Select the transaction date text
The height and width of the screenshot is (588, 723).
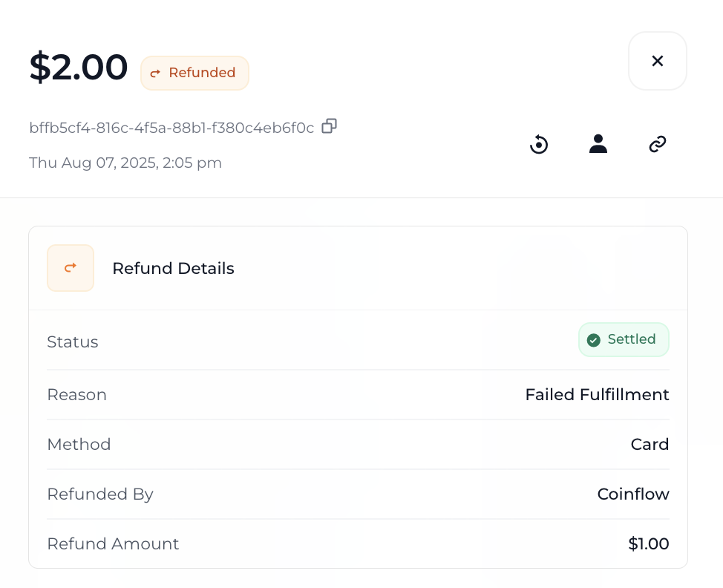tap(125, 163)
